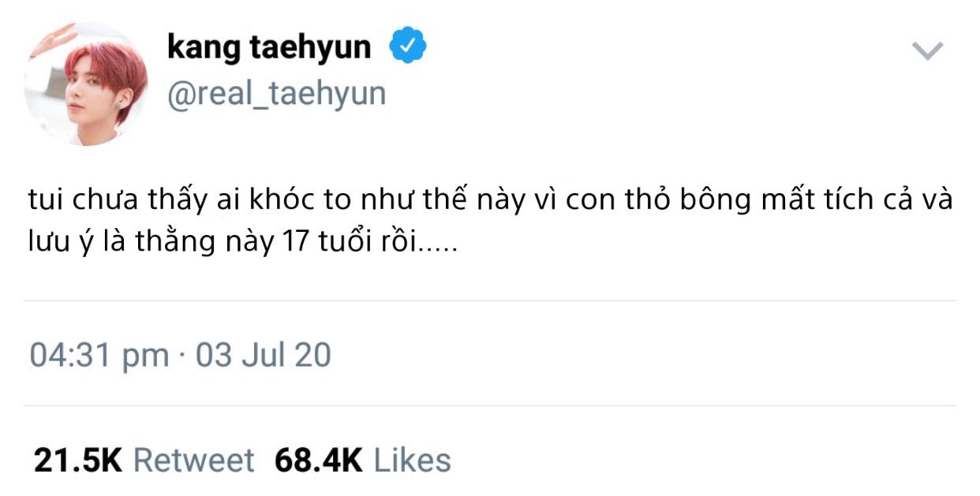View the 21.5K retweet count

tap(78, 461)
